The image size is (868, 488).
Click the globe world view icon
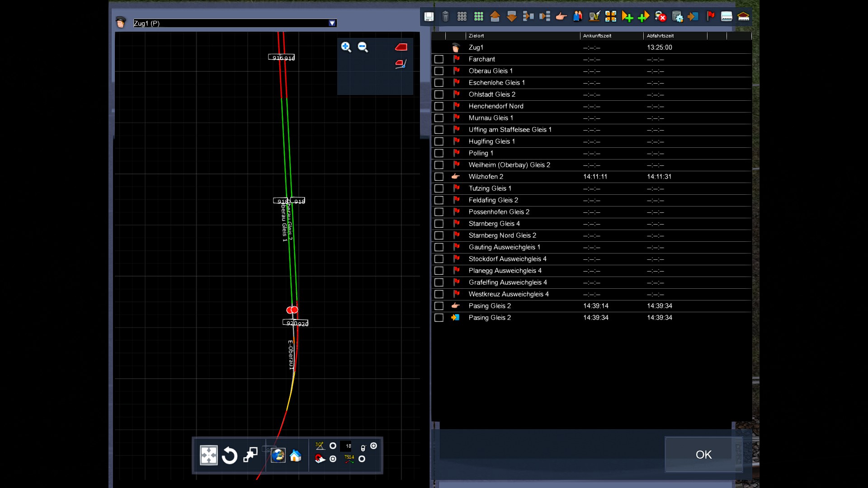coord(278,455)
